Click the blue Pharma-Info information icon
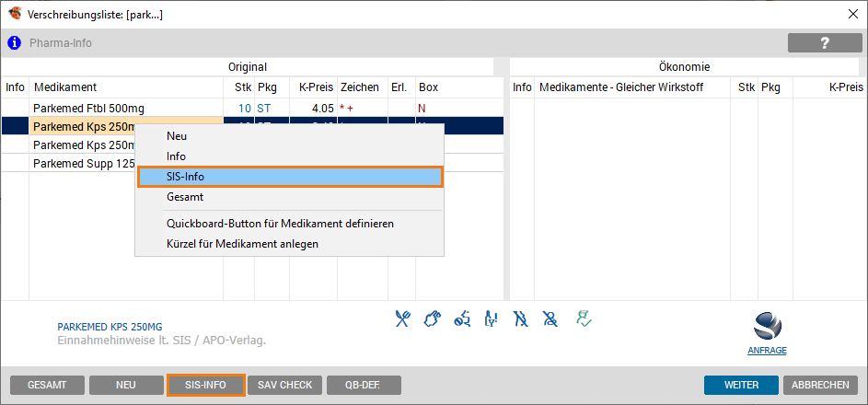The image size is (868, 405). tap(15, 42)
